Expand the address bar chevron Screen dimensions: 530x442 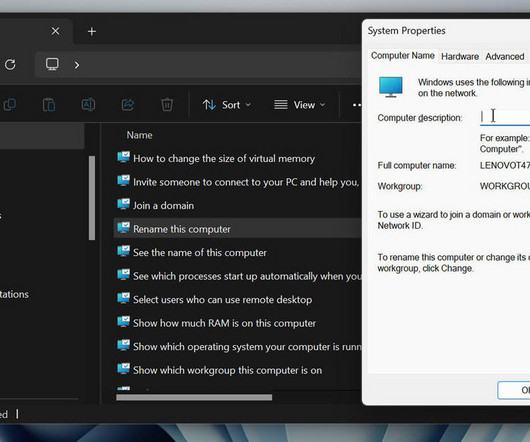pyautogui.click(x=77, y=65)
